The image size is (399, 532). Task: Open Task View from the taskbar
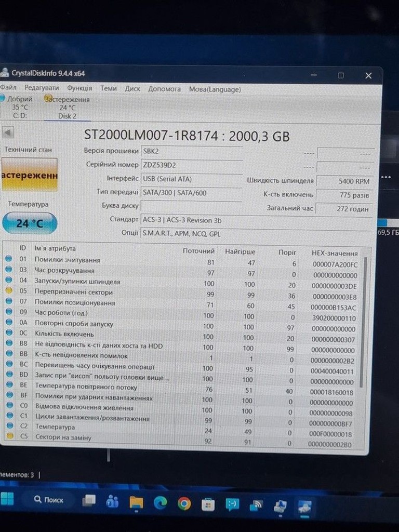(89, 501)
